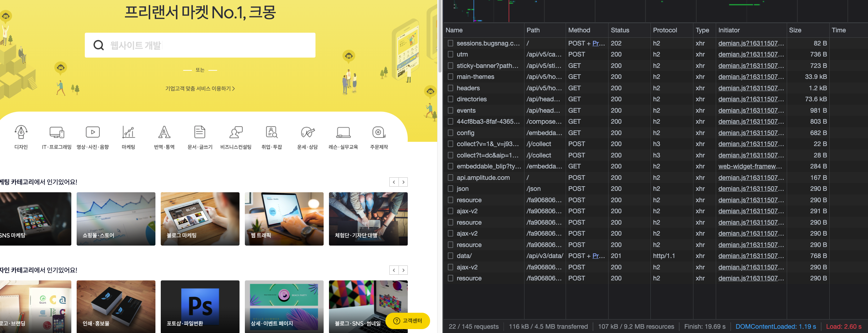Viewport: 868px width, 333px height.
Task: Open Preflight link in data/ row
Action: [598, 256]
